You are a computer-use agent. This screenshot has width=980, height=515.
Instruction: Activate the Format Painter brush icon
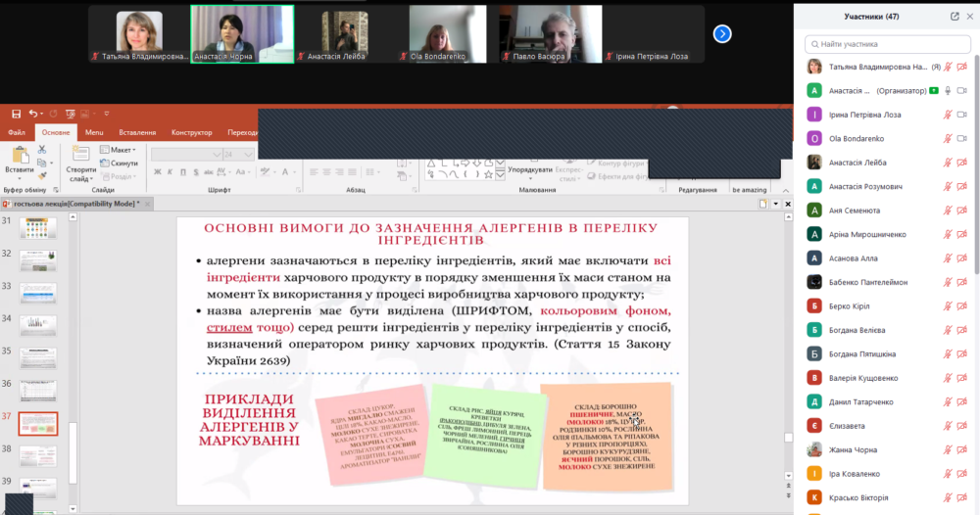pos(42,176)
